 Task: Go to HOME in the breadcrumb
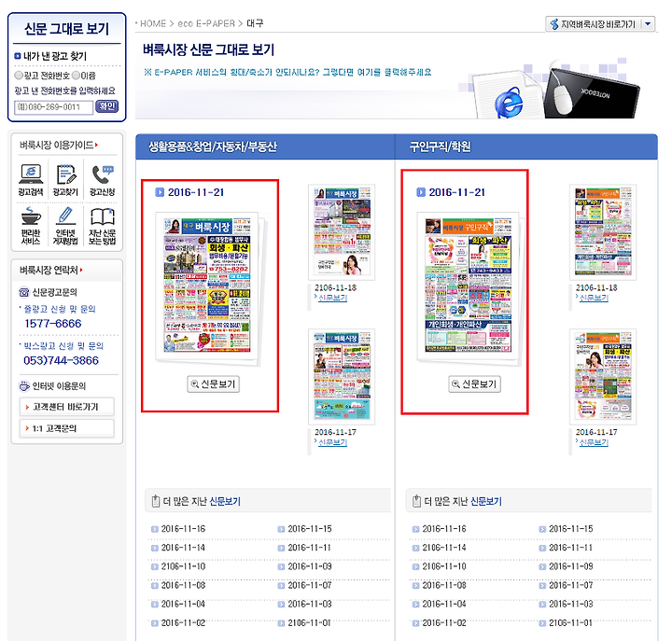click(x=152, y=23)
